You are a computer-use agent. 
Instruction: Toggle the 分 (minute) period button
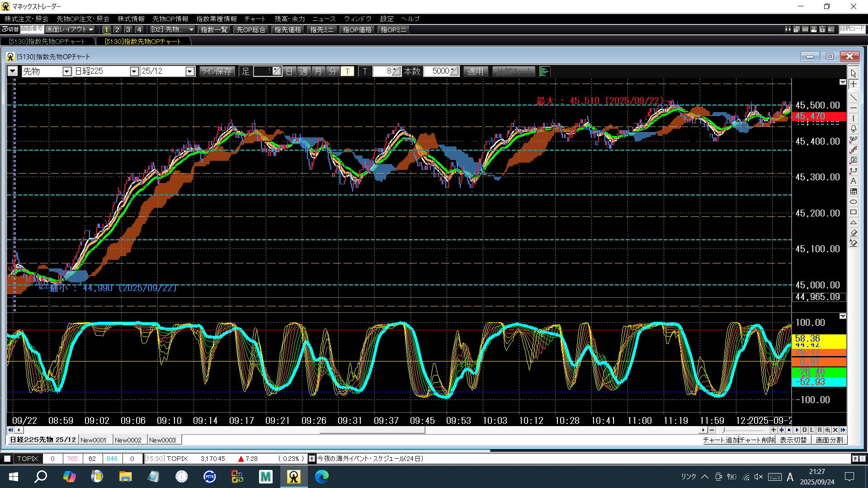coord(333,71)
